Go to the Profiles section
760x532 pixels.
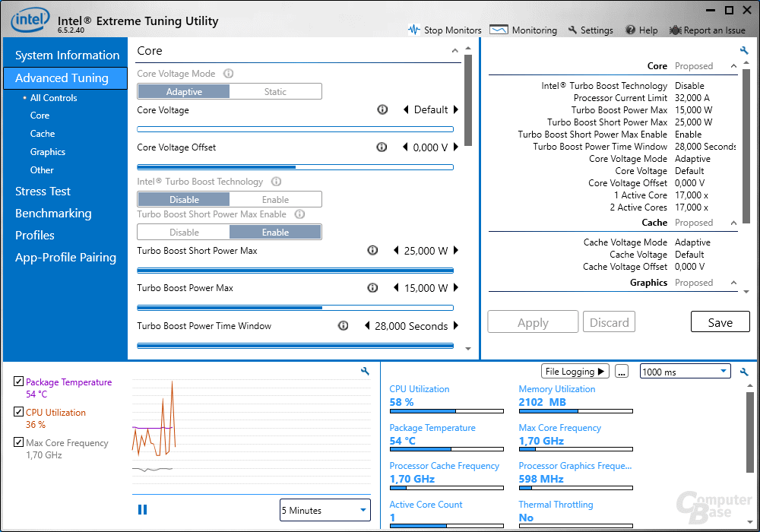pos(35,236)
